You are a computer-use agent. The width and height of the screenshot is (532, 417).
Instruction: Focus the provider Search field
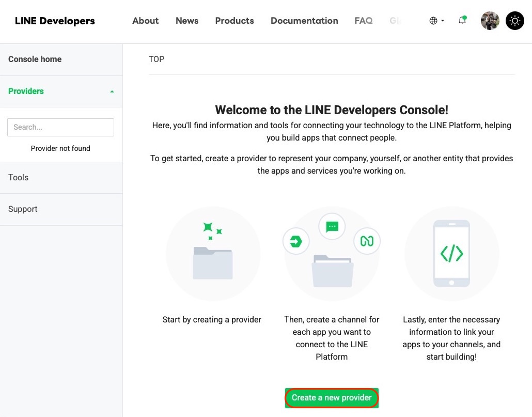61,127
